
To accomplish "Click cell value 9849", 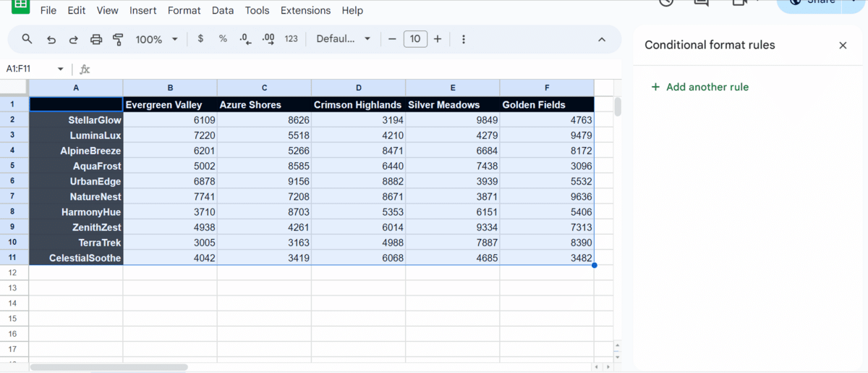I will pos(453,120).
